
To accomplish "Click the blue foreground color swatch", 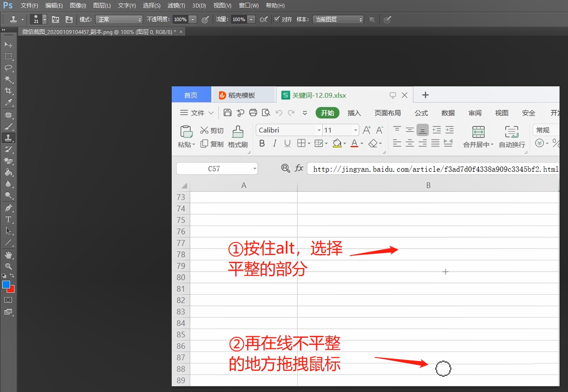I will (x=6, y=285).
